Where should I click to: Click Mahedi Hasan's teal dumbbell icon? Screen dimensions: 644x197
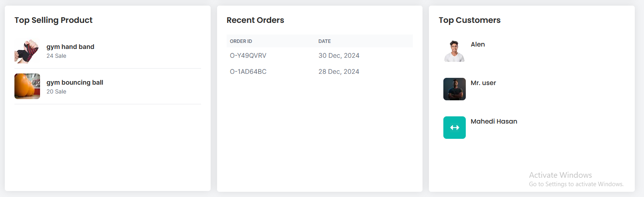pyautogui.click(x=454, y=128)
